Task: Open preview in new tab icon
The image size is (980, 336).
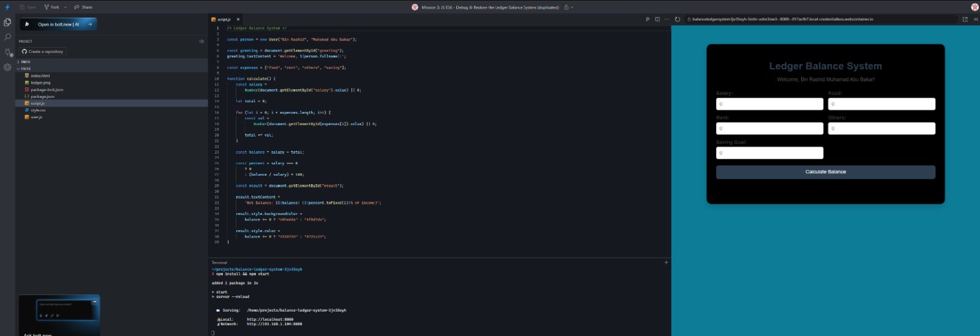Action: click(965, 20)
